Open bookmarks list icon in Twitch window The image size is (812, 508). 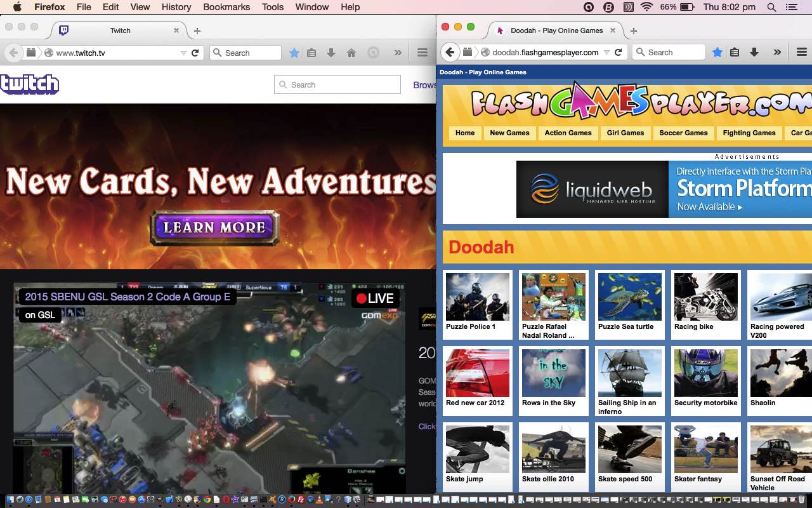tap(311, 53)
